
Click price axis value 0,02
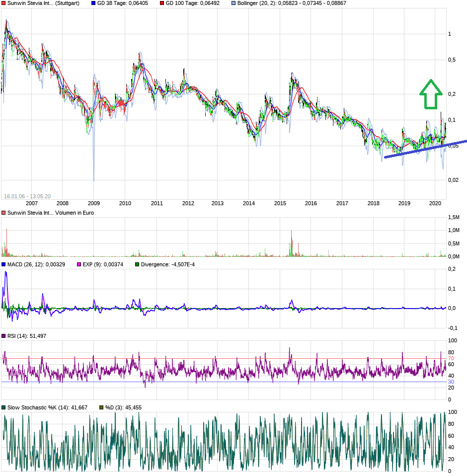pyautogui.click(x=453, y=180)
